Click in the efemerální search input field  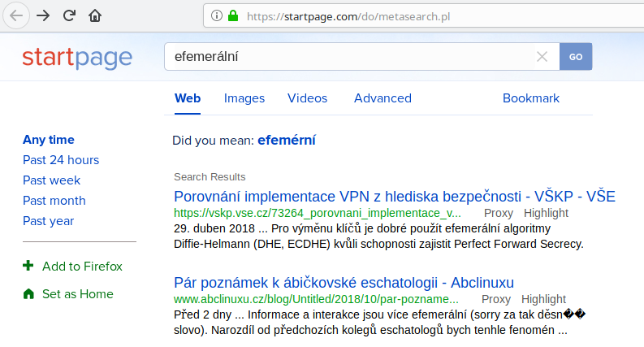tap(349, 57)
